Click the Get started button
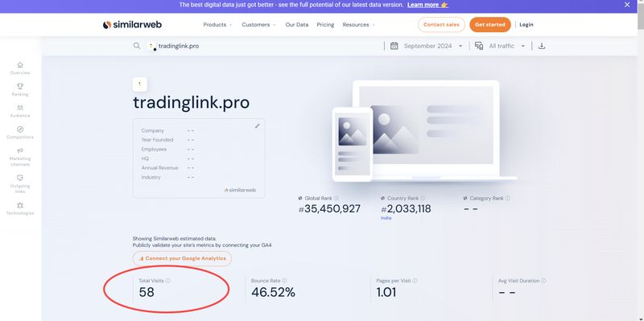Screen dimensions: 644x321 [x=490, y=25]
